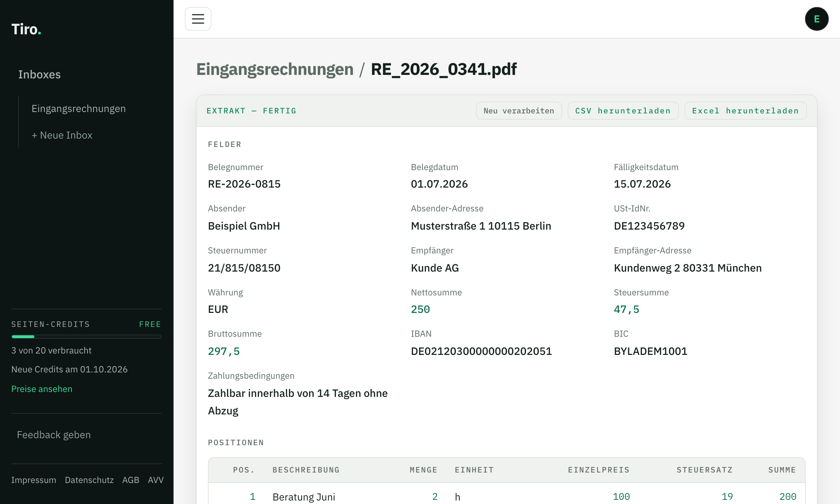Click the FREE plan label
The height and width of the screenshot is (504, 840).
click(150, 324)
